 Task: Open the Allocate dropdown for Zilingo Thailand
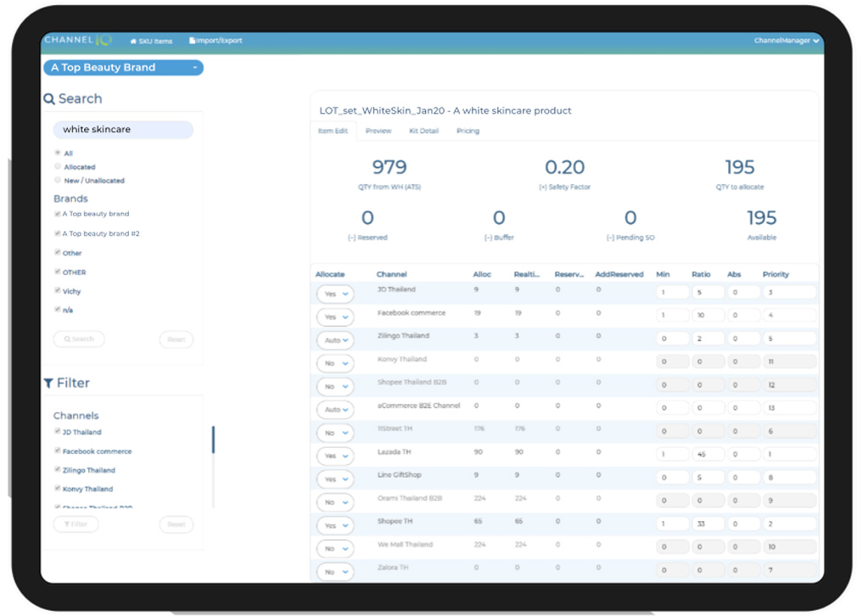(x=336, y=340)
